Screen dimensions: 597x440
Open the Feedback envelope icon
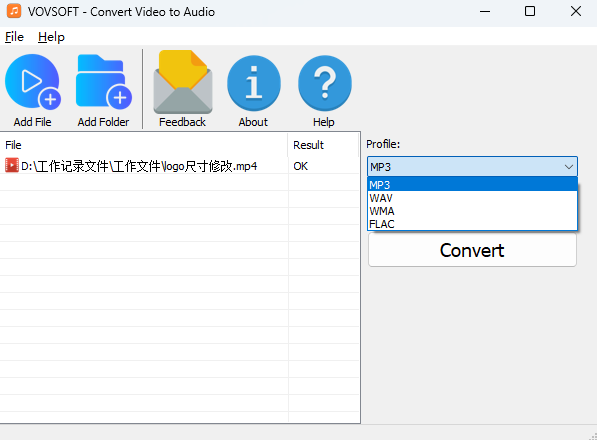(183, 82)
